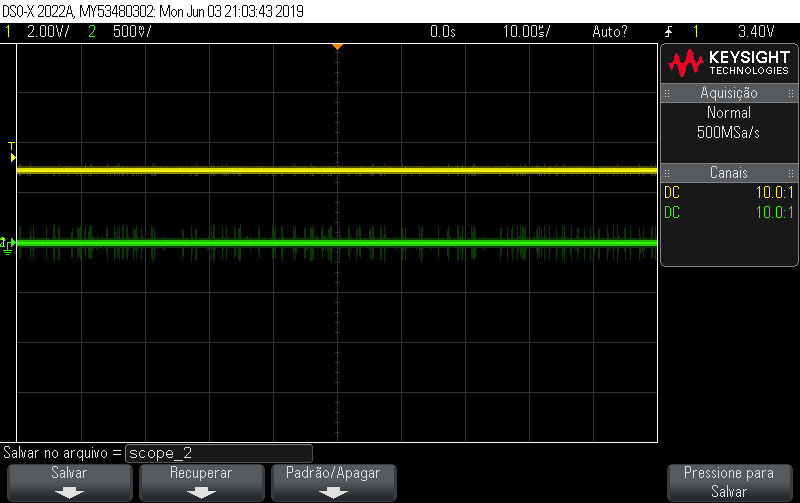The image size is (800, 503).
Task: Click the Keysight Technologies logo
Action: pyautogui.click(x=729, y=63)
